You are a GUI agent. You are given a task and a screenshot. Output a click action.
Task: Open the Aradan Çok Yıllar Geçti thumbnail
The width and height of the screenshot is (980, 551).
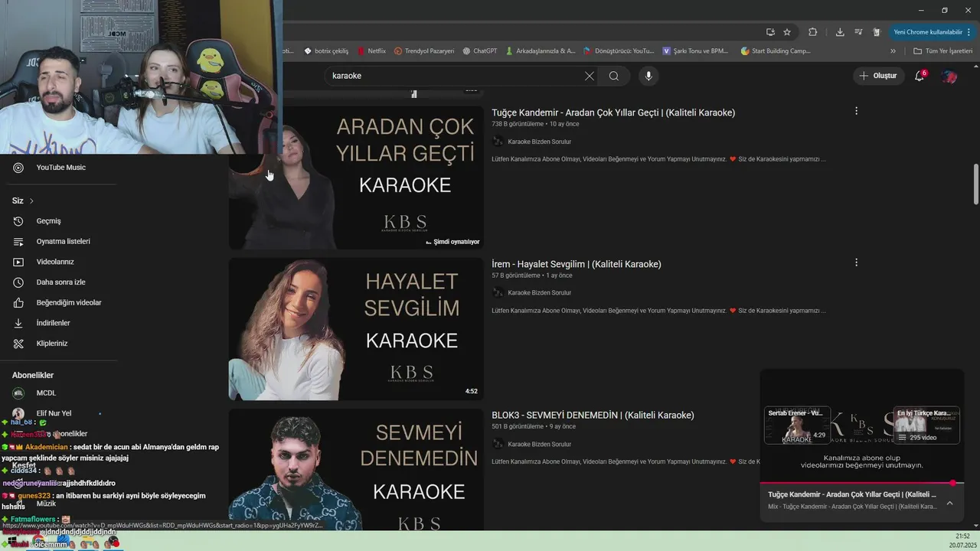coord(356,178)
